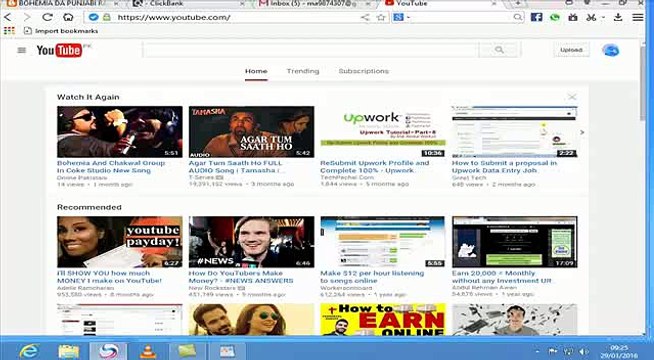Launch Internet Explorer from taskbar

tap(29, 351)
